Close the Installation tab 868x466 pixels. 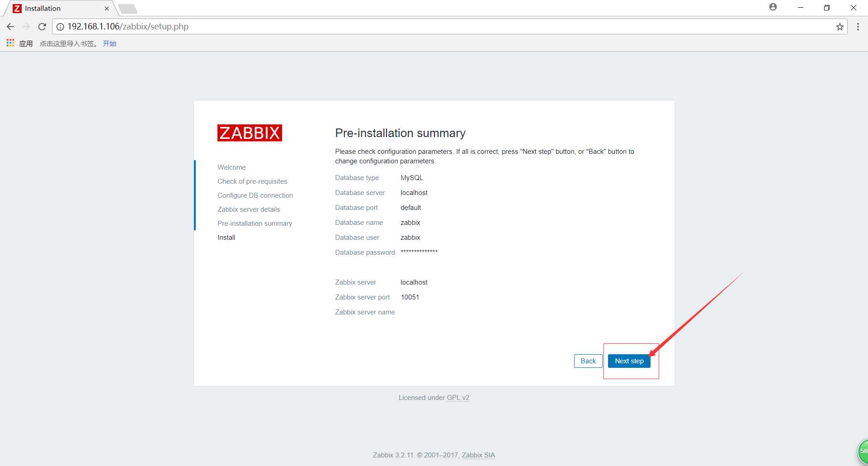click(x=107, y=9)
